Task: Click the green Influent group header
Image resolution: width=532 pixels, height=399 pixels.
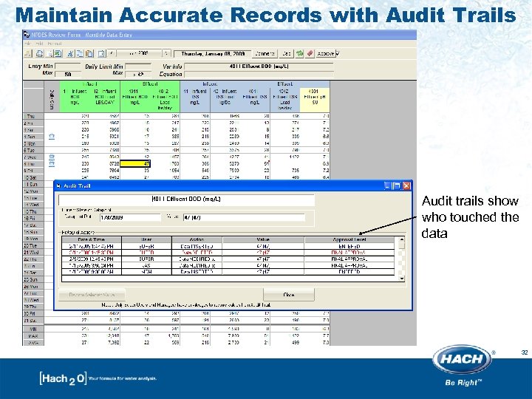Action: pos(90,83)
